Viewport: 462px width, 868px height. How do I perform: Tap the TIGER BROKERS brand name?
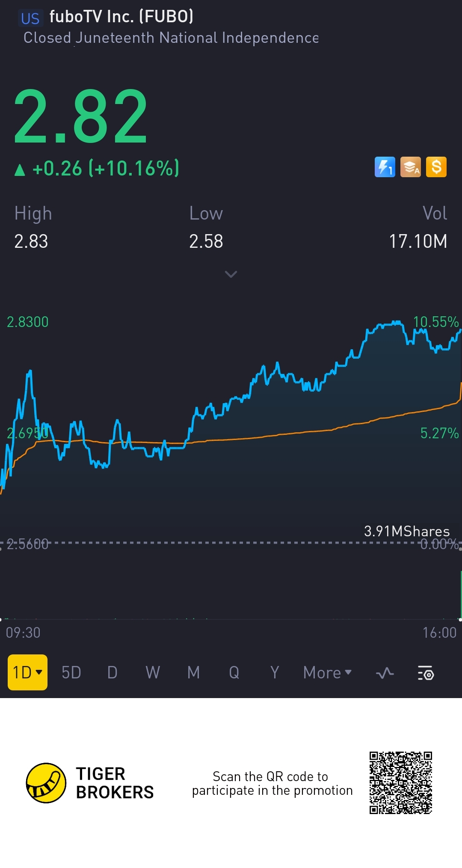[115, 783]
